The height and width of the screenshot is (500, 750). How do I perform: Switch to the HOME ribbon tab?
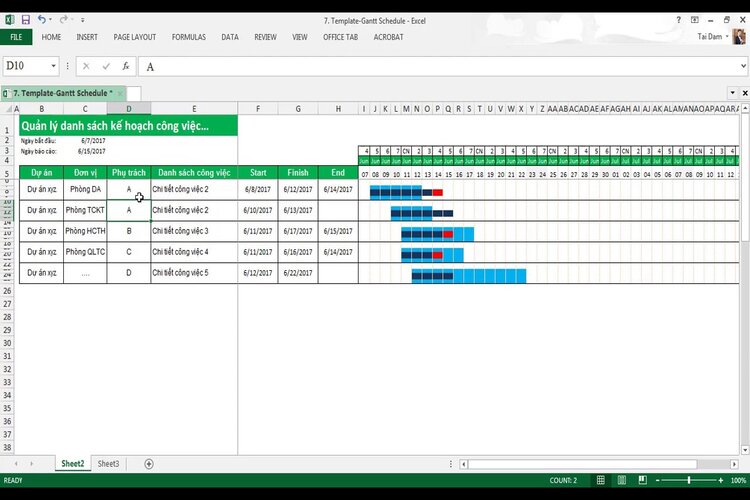pos(51,37)
